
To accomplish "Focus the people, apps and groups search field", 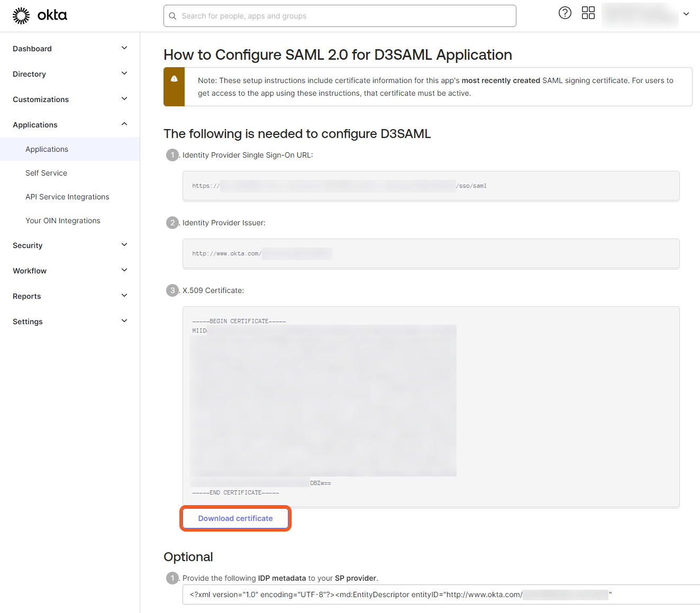I will pyautogui.click(x=344, y=16).
